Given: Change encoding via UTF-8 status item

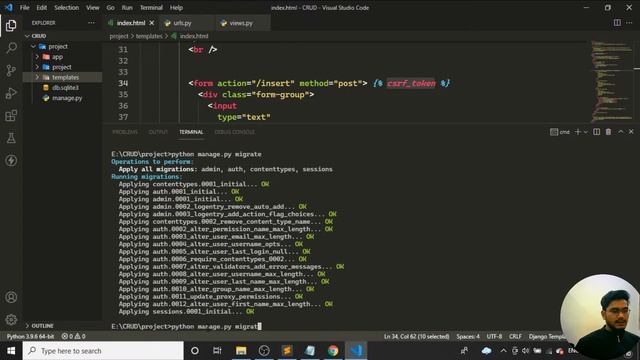Looking at the screenshot, I should [x=494, y=336].
